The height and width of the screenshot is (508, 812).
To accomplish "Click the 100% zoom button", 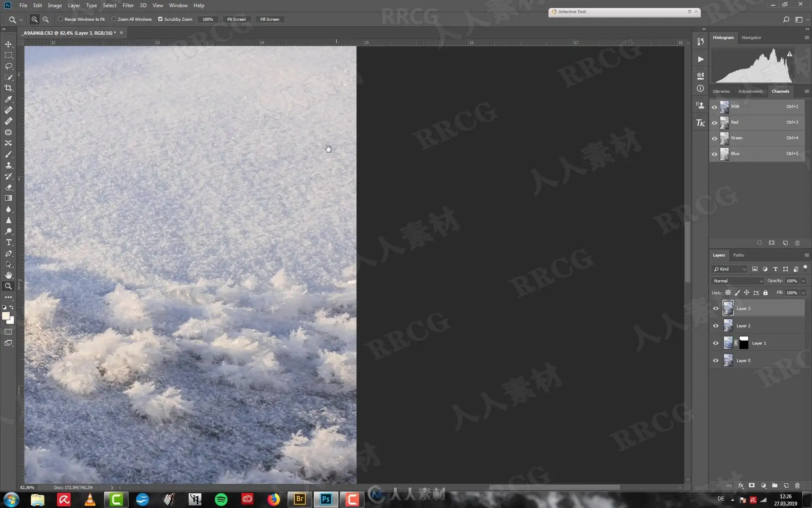I will [208, 19].
